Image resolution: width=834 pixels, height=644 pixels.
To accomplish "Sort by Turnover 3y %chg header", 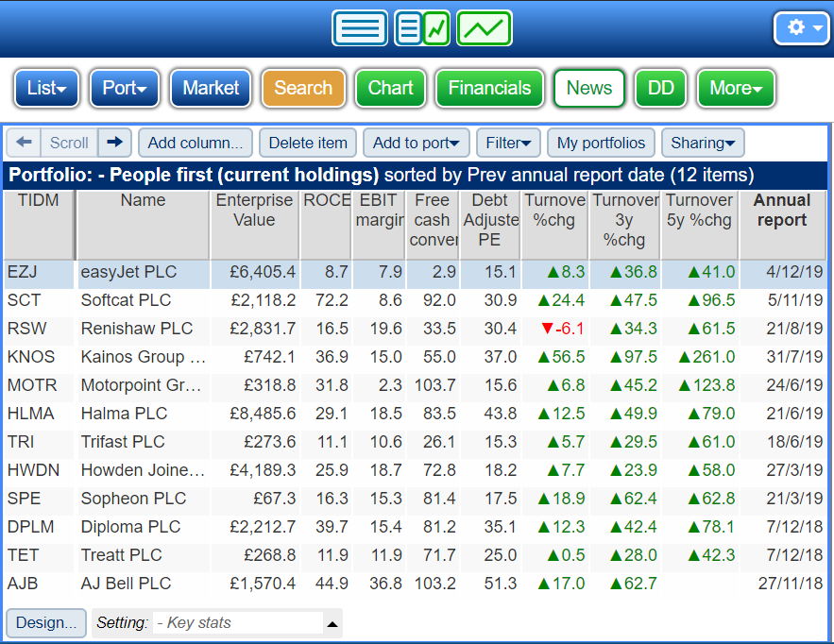I will pos(624,225).
